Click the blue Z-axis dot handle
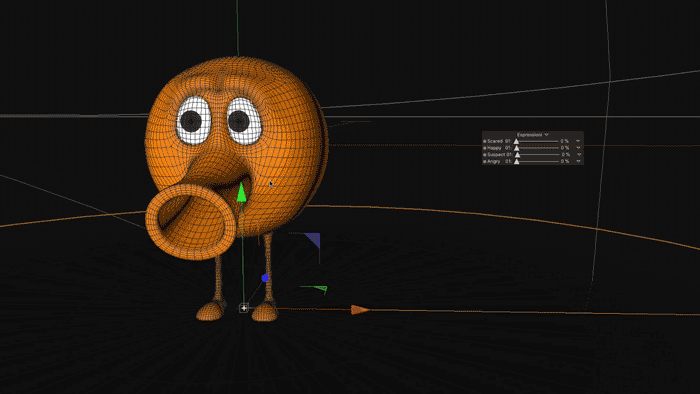Screen dimensions: 700x394 (x=265, y=278)
